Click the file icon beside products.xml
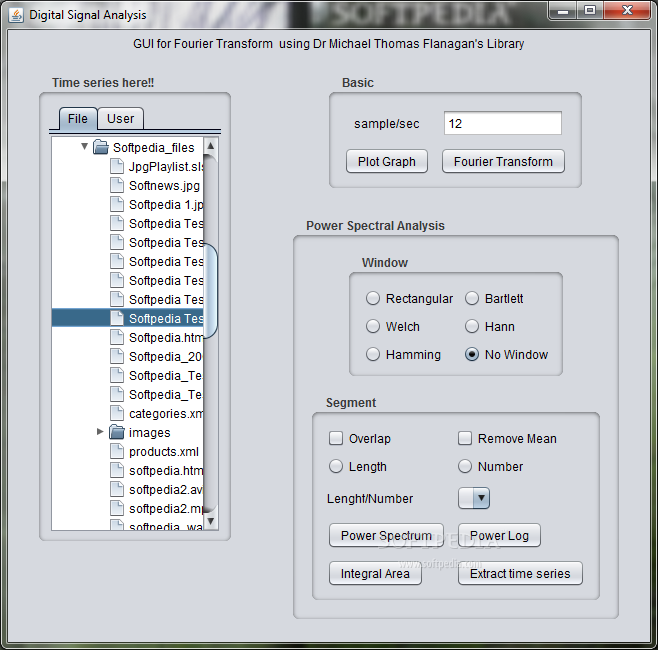Image resolution: width=658 pixels, height=650 pixels. click(117, 451)
